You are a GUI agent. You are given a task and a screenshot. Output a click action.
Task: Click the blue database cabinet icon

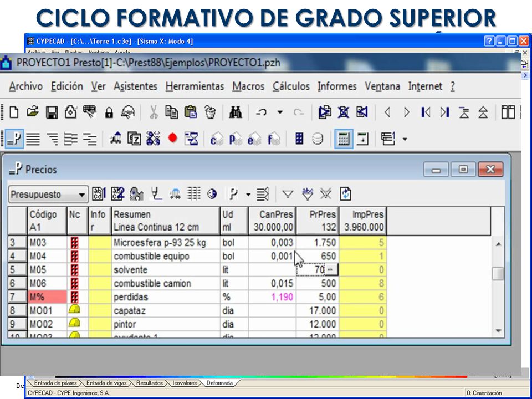click(x=299, y=139)
